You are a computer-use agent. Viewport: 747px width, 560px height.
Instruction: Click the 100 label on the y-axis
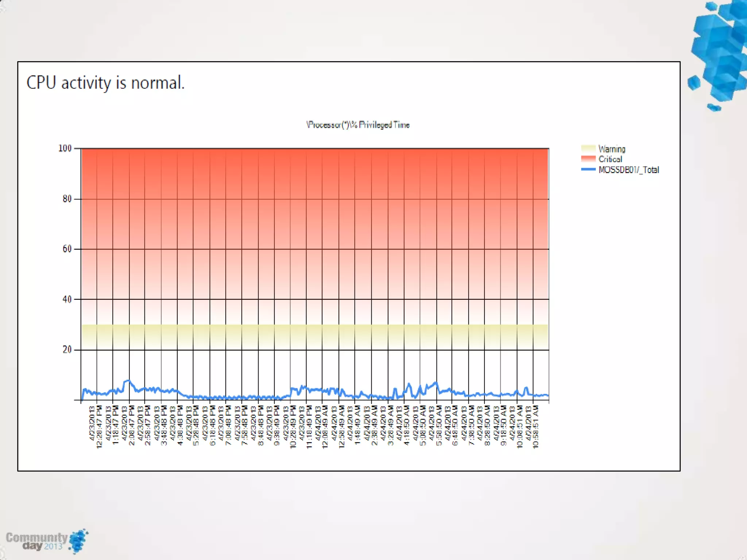coord(65,148)
